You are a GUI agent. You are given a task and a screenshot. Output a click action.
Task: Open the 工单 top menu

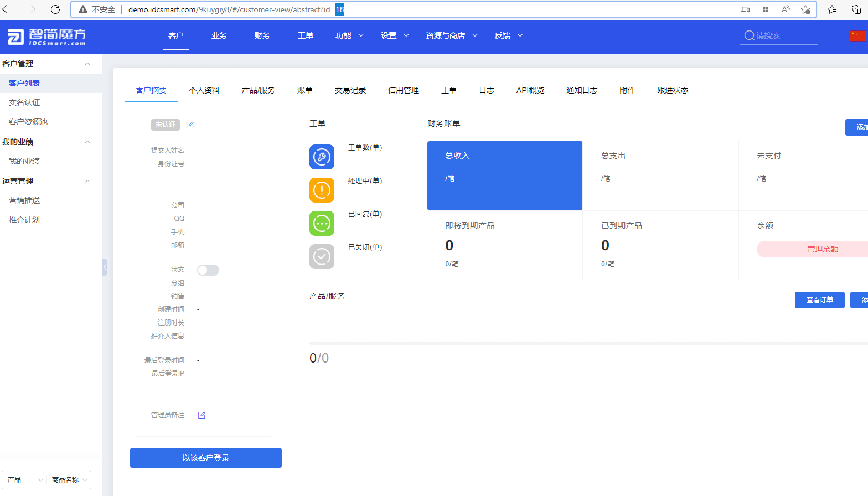[x=306, y=35]
